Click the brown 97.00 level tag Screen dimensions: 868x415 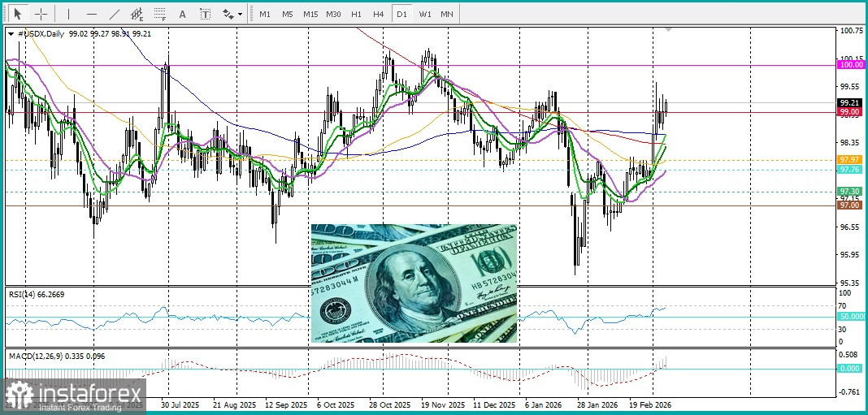tap(850, 205)
